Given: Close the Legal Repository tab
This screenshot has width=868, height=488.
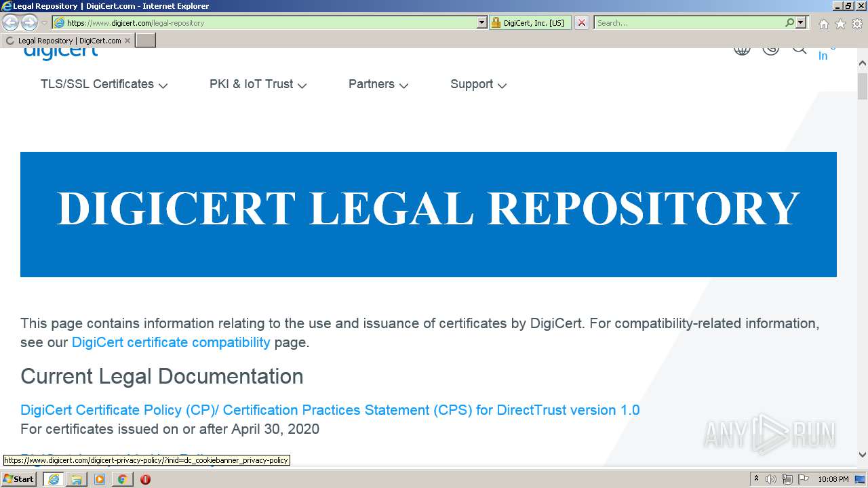Looking at the screenshot, I should (127, 41).
